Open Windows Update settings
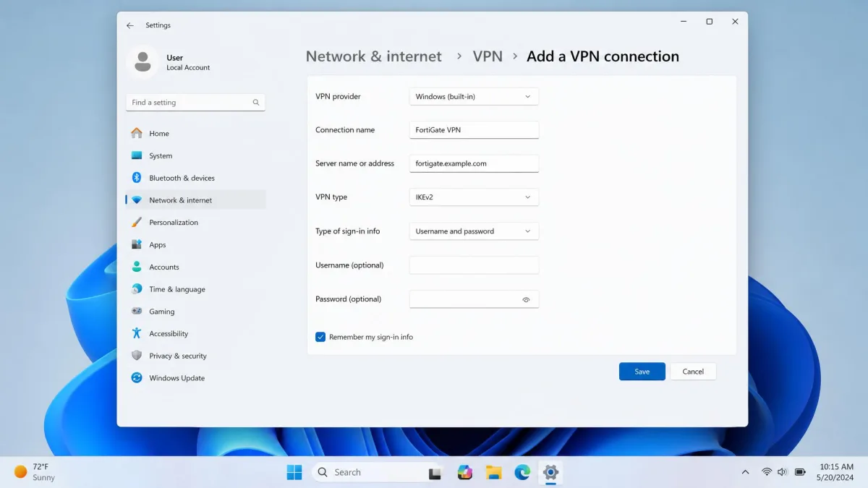Screen dimensions: 868x488 [195, 378]
